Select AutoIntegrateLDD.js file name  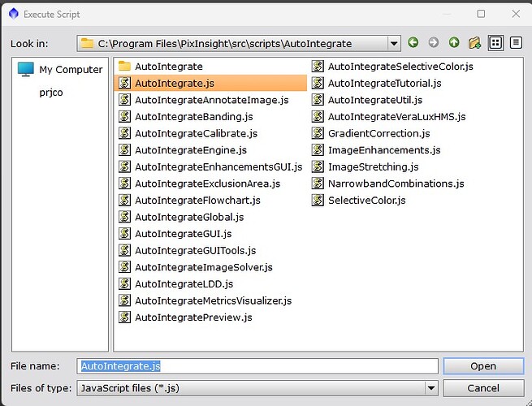[x=184, y=284]
